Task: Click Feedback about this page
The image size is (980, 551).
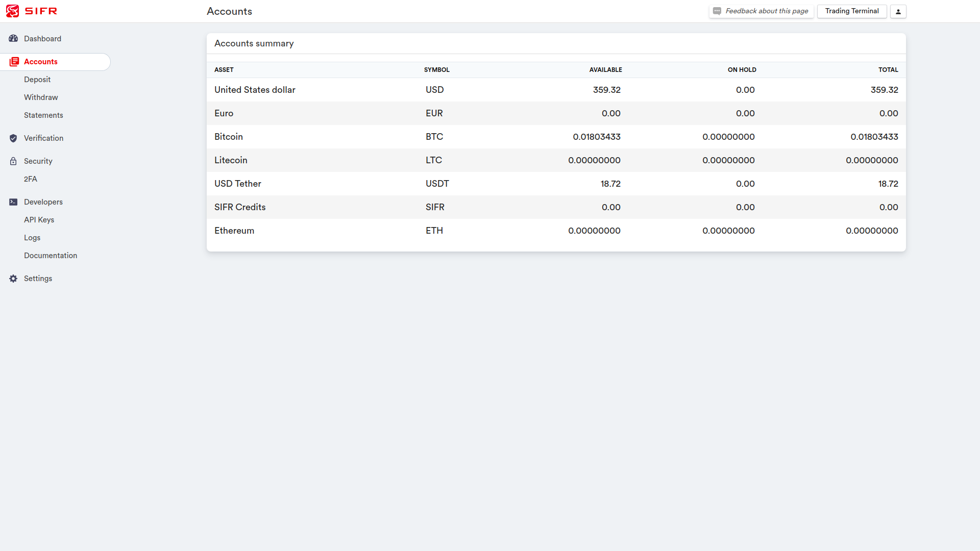Action: coord(767,11)
